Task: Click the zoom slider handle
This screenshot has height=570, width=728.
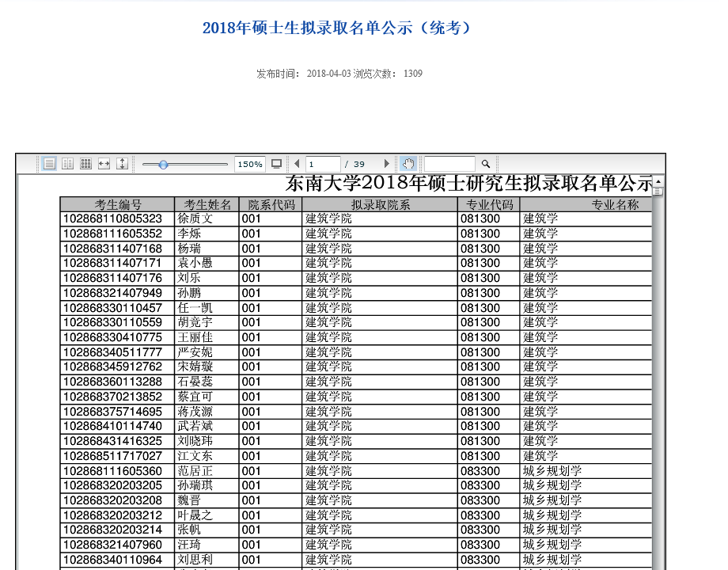Action: point(163,165)
